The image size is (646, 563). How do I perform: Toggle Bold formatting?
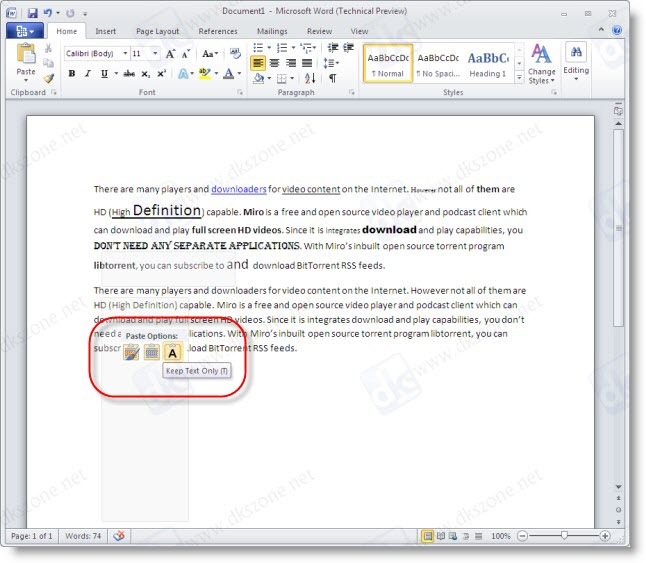point(72,74)
